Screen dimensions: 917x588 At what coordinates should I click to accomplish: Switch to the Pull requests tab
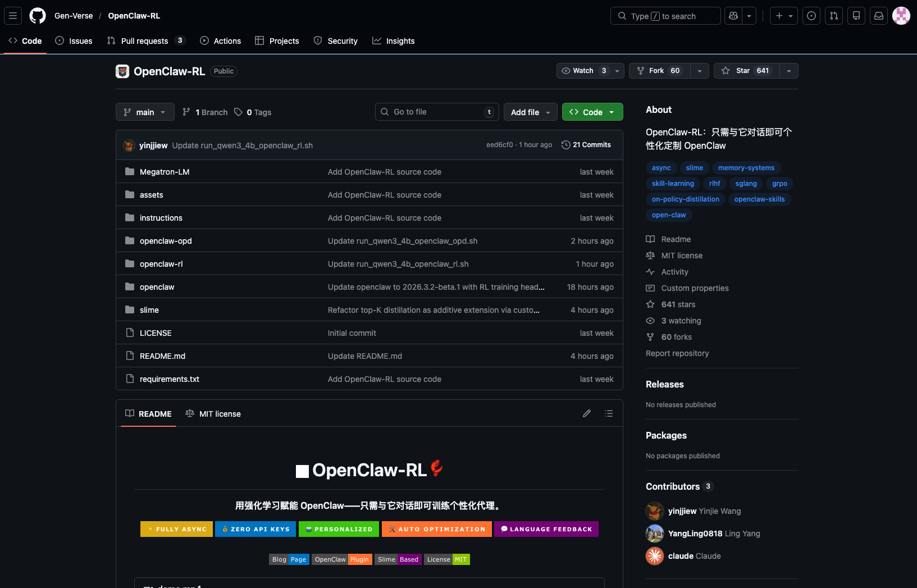pyautogui.click(x=144, y=41)
